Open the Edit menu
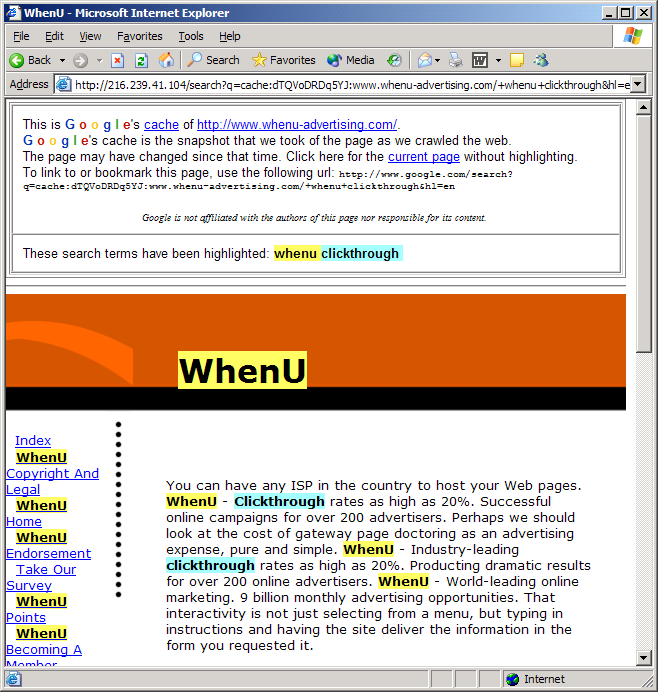Screen dimensions: 658x692 54,36
